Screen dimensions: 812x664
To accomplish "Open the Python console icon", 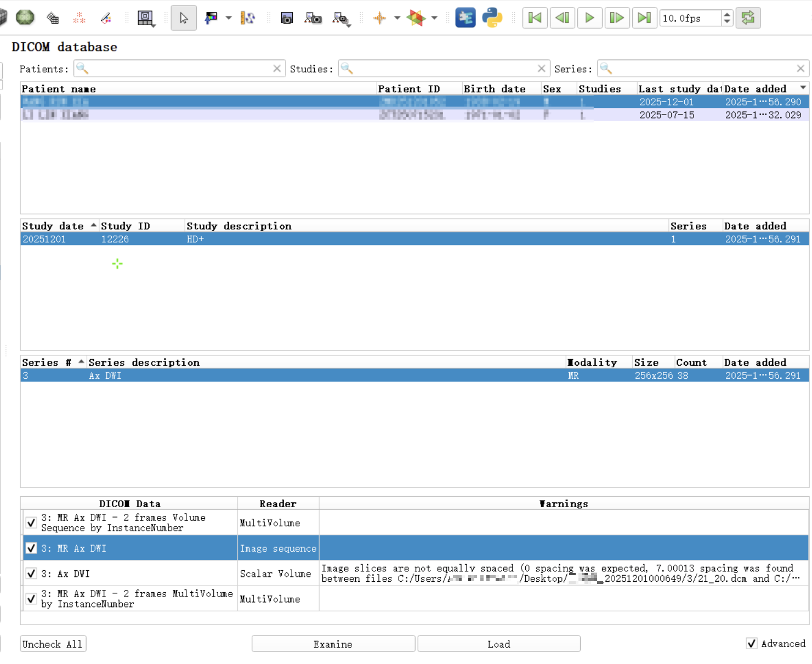I will [492, 18].
